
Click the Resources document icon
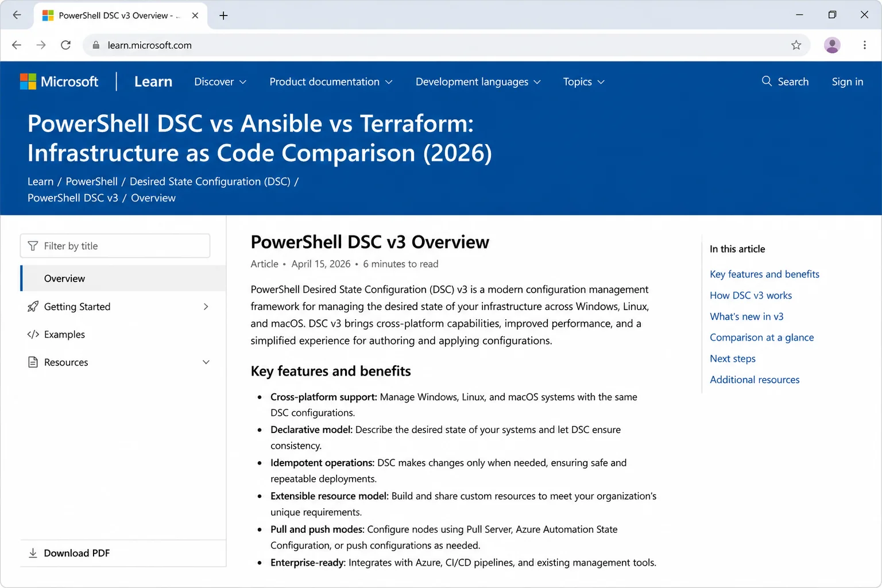33,362
